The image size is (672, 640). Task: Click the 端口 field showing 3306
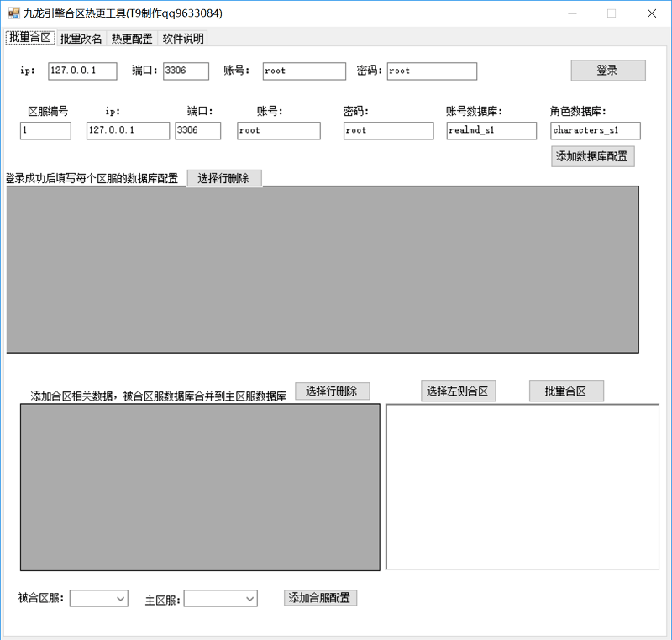point(186,71)
